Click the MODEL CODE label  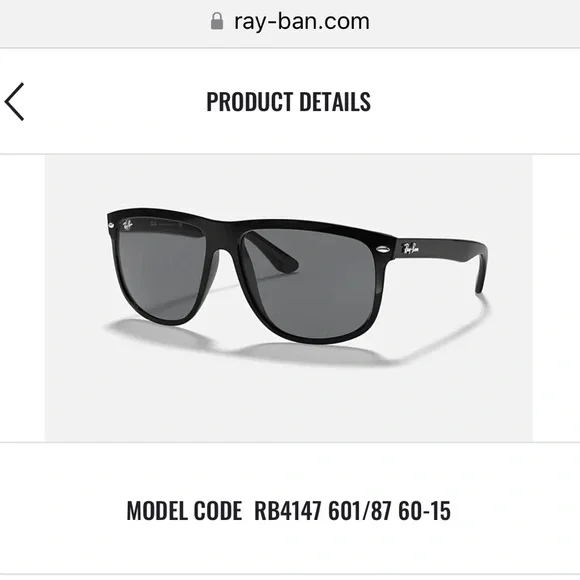coord(184,511)
